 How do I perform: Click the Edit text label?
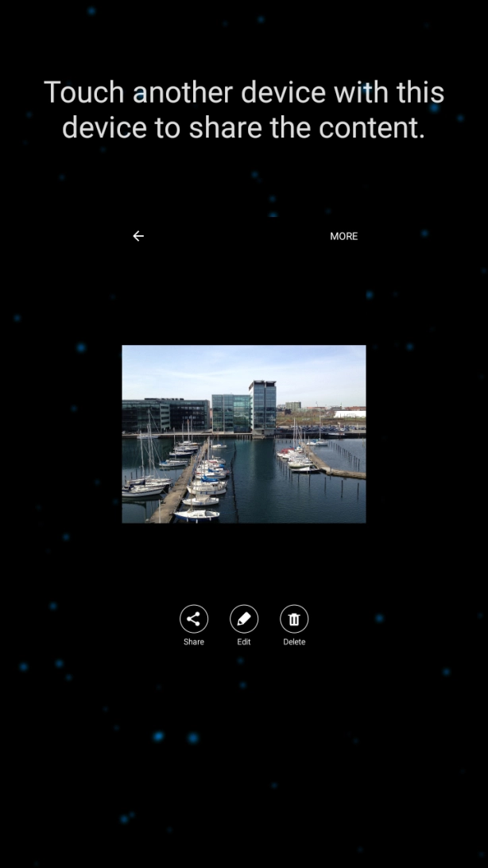tap(244, 642)
